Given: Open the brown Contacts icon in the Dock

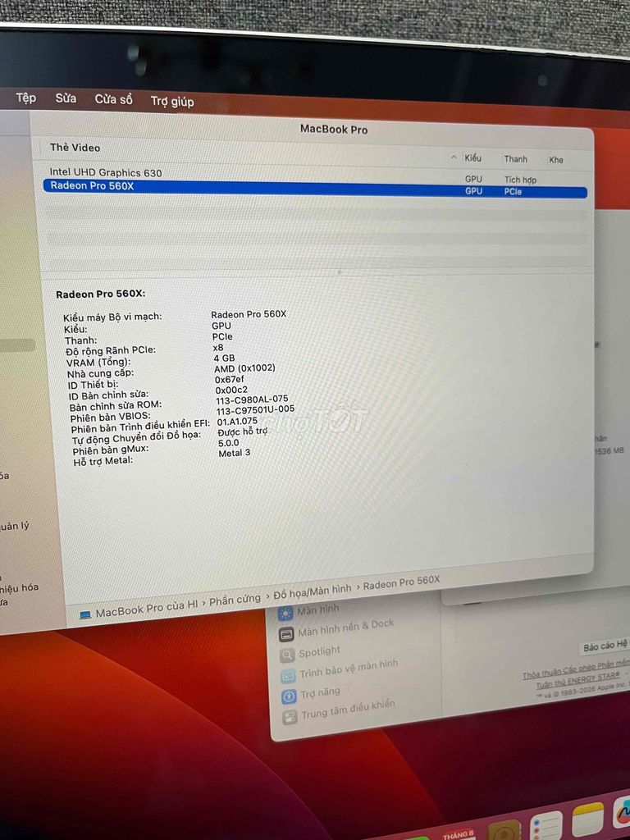Looking at the screenshot, I should click(x=503, y=832).
